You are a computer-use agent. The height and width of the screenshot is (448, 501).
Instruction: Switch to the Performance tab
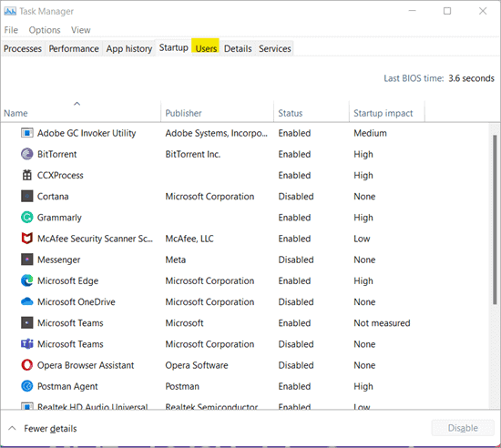click(74, 48)
